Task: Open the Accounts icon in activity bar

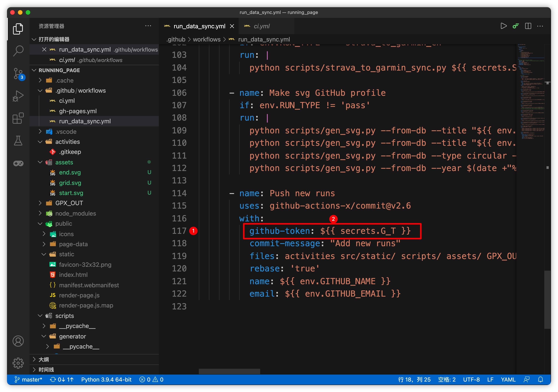Action: click(18, 341)
